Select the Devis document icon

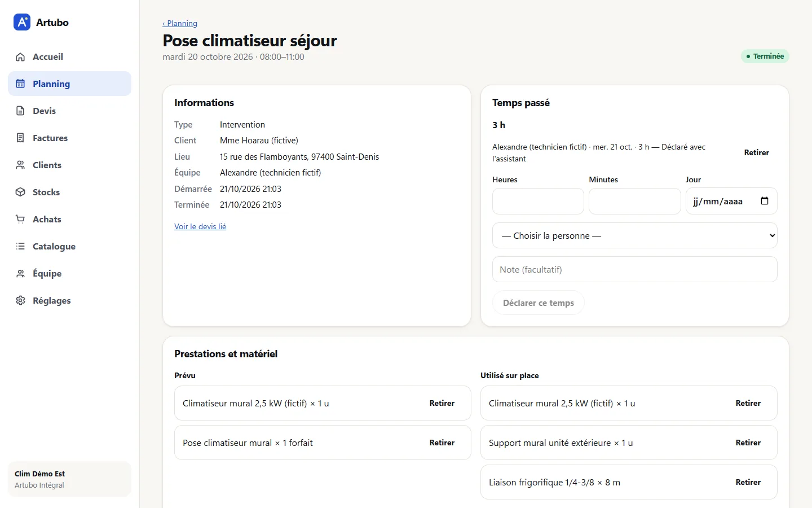tap(20, 111)
